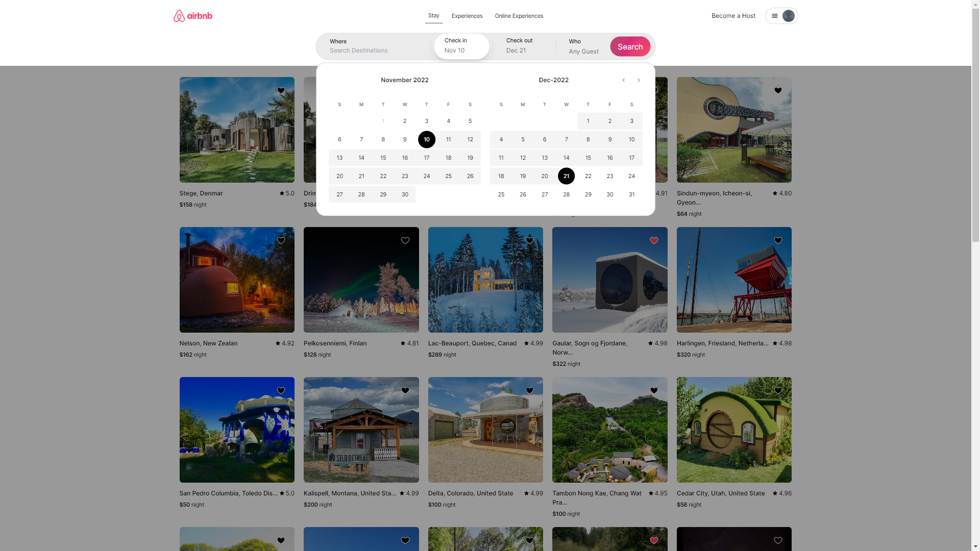Toggle heart on Harlingen, Netherlands listing
The image size is (980, 551).
coord(778,241)
